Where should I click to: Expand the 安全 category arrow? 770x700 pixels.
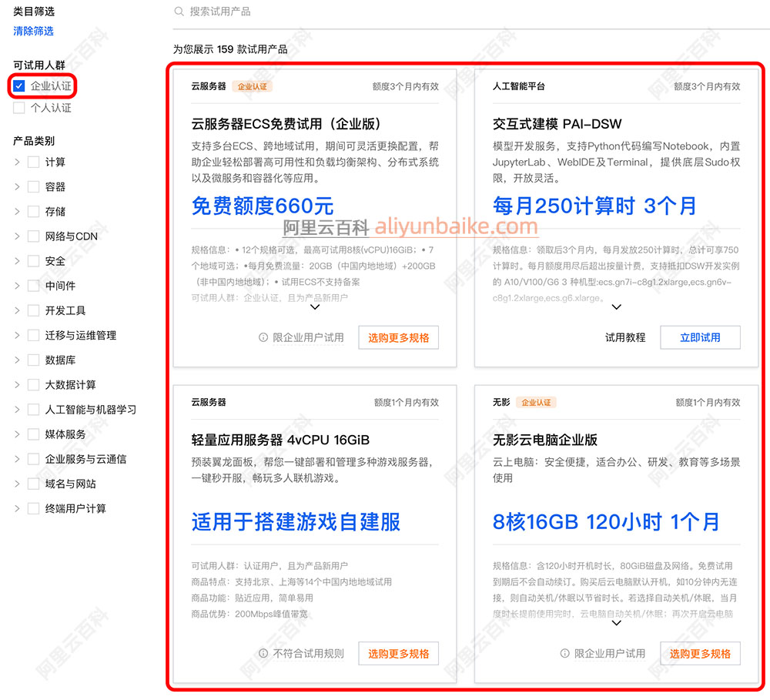click(x=17, y=261)
